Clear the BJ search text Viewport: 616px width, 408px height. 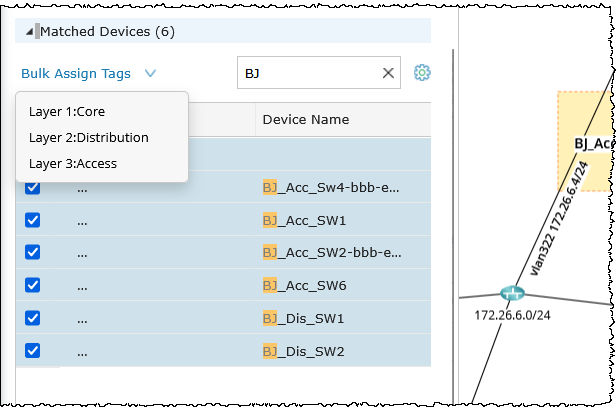click(388, 73)
